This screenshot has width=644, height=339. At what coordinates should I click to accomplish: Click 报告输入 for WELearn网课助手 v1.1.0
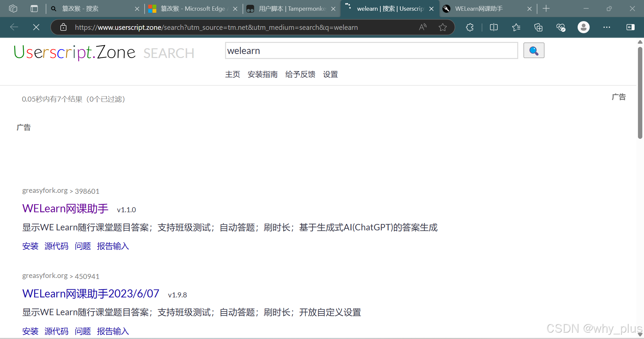pos(113,246)
